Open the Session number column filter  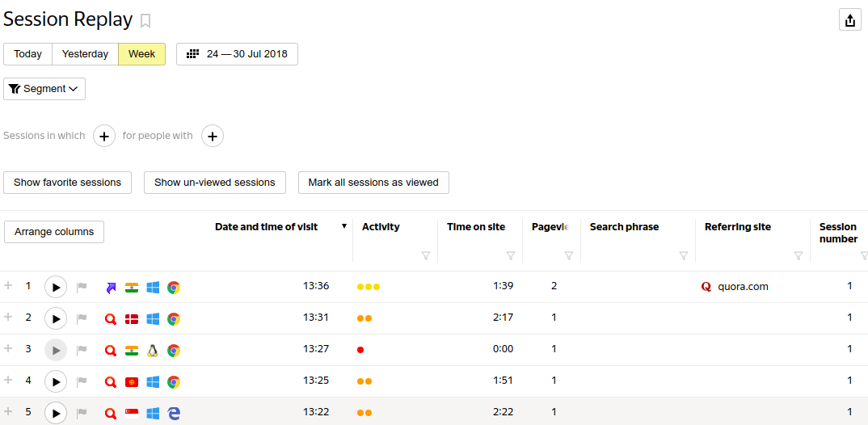864,255
